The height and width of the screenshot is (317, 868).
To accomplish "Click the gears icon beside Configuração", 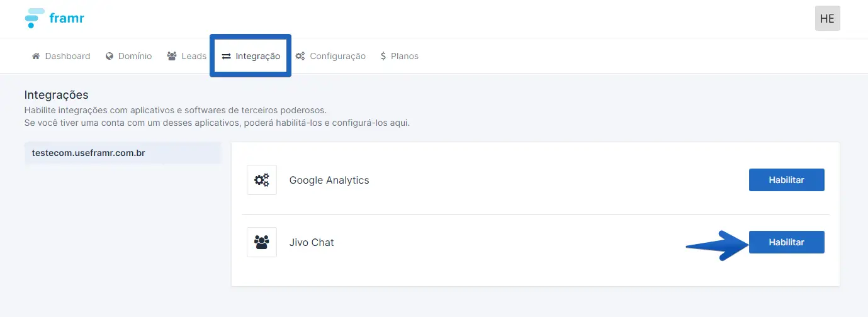I will tap(300, 56).
